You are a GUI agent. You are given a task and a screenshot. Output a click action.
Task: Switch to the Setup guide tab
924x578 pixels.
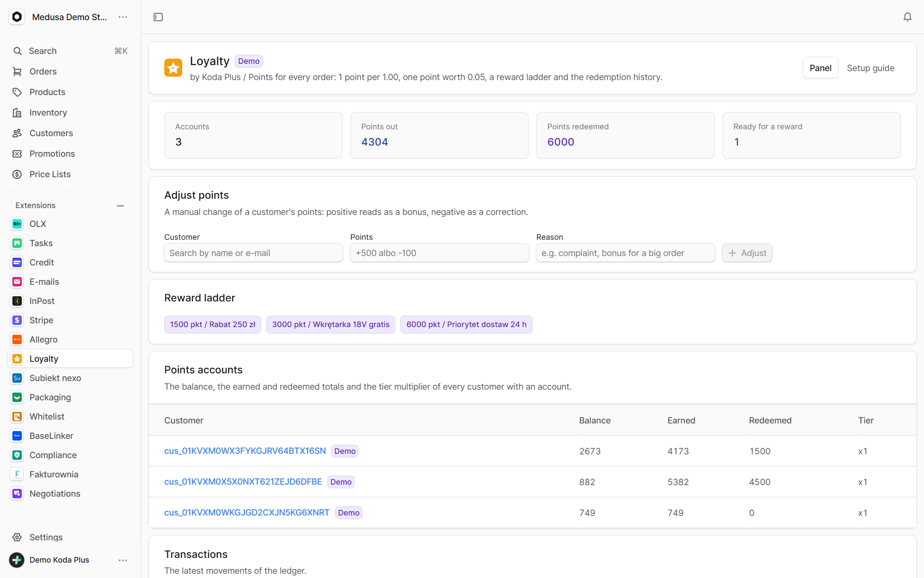pyautogui.click(x=871, y=68)
